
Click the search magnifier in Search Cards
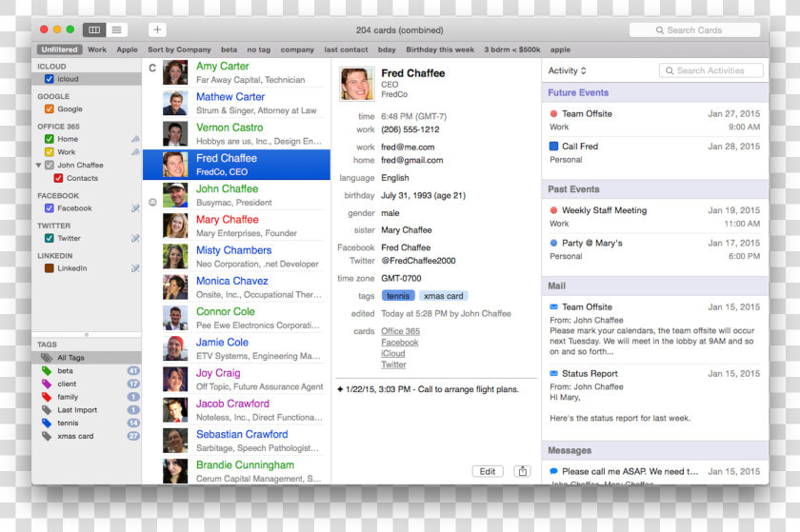[660, 30]
